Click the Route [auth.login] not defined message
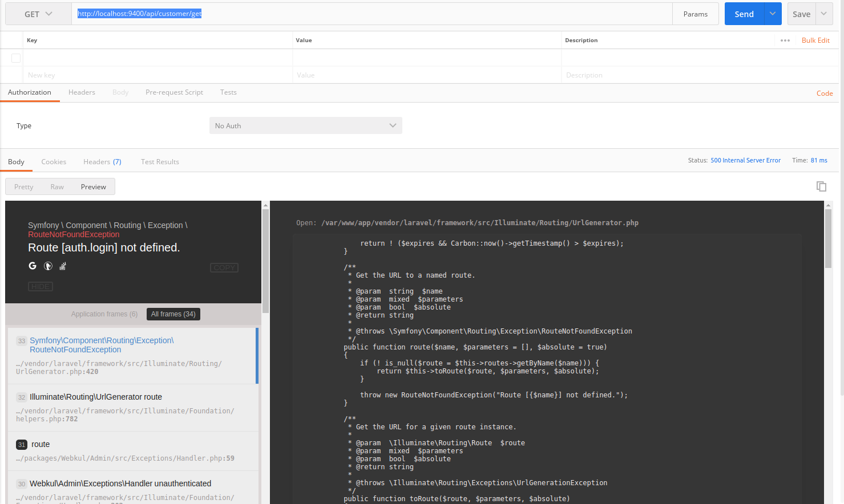The width and height of the screenshot is (844, 504). [x=104, y=247]
